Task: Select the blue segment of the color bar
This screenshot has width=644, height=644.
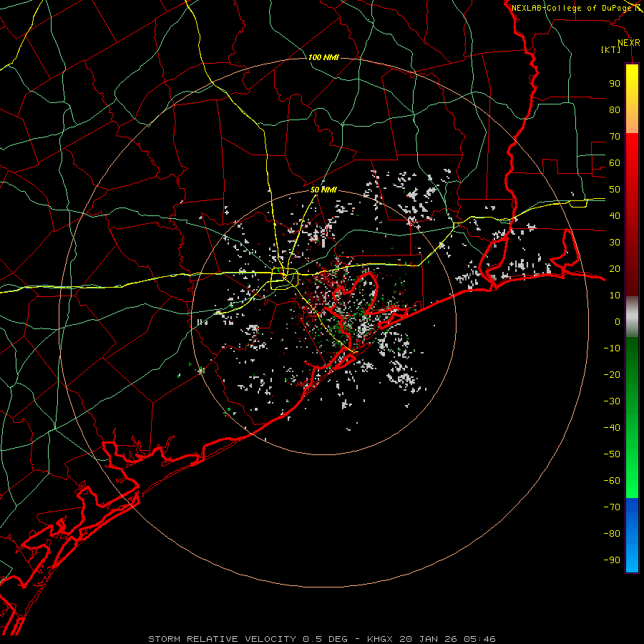Action: pyautogui.click(x=632, y=535)
